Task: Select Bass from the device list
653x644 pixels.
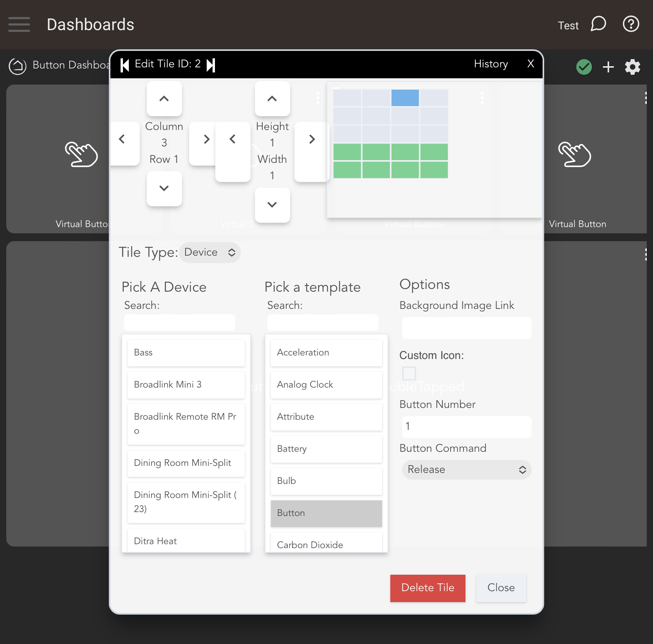Action: click(186, 352)
